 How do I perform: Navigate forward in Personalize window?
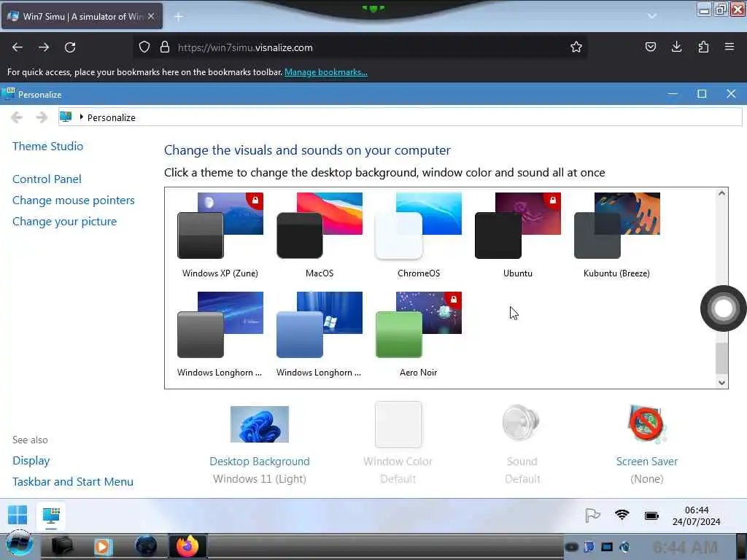point(42,117)
